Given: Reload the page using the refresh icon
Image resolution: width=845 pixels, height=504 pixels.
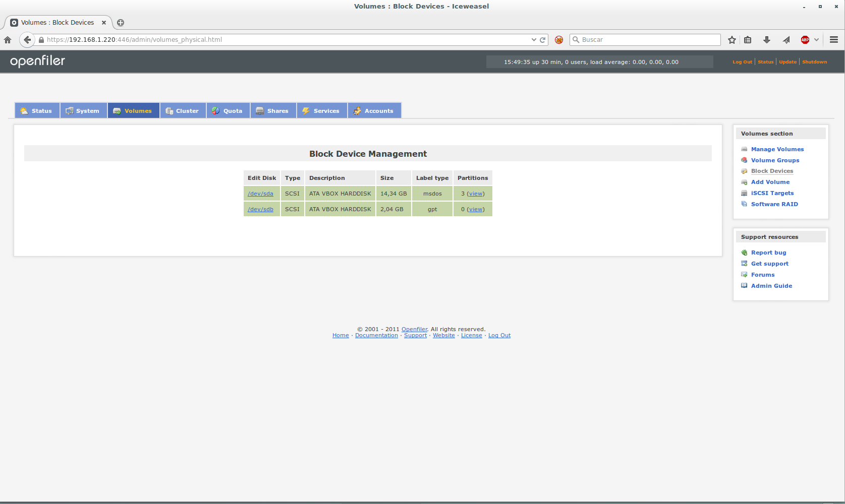Looking at the screenshot, I should (x=543, y=40).
